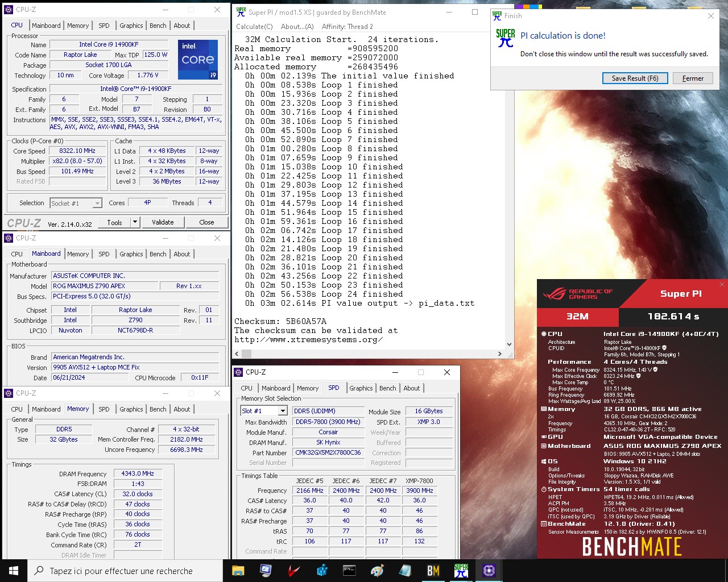Viewport: 728px width, 582px height.
Task: Select the SPD tab in the Memory CPU-Z window
Action: [104, 409]
